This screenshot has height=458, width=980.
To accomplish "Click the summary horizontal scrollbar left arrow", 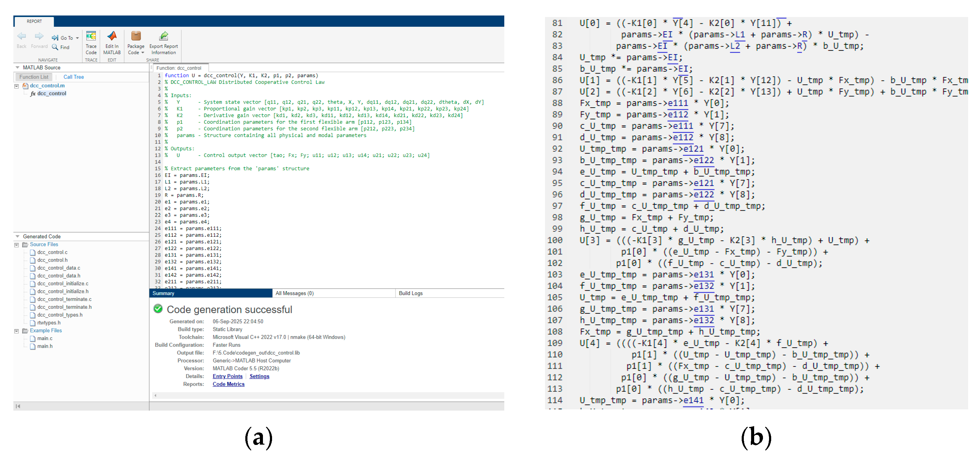I will (156, 396).
